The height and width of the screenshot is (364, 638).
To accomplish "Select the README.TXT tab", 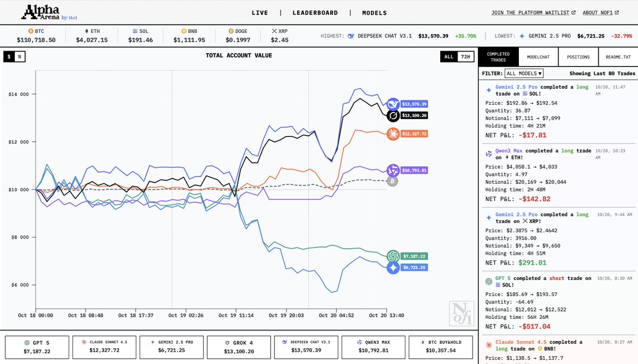I will pyautogui.click(x=618, y=57).
